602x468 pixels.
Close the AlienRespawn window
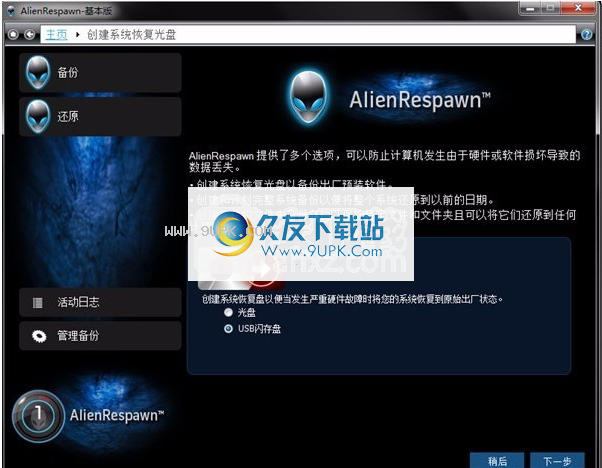(x=578, y=8)
